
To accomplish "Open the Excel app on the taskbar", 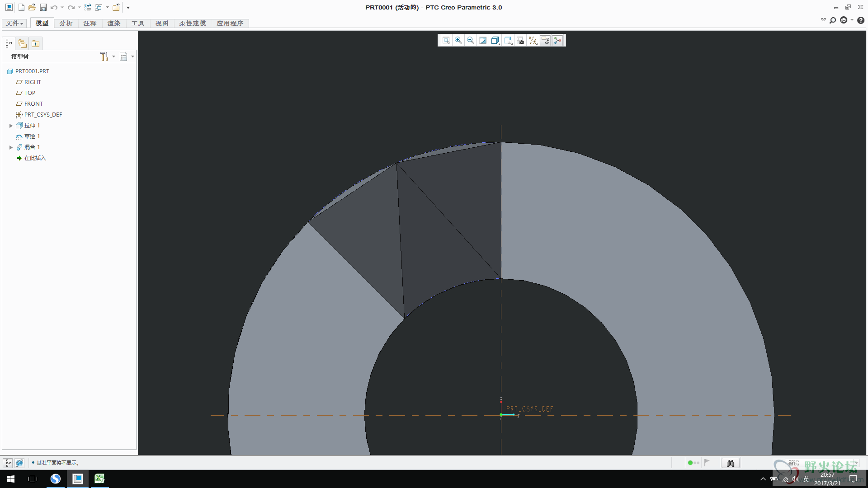I will 99,479.
